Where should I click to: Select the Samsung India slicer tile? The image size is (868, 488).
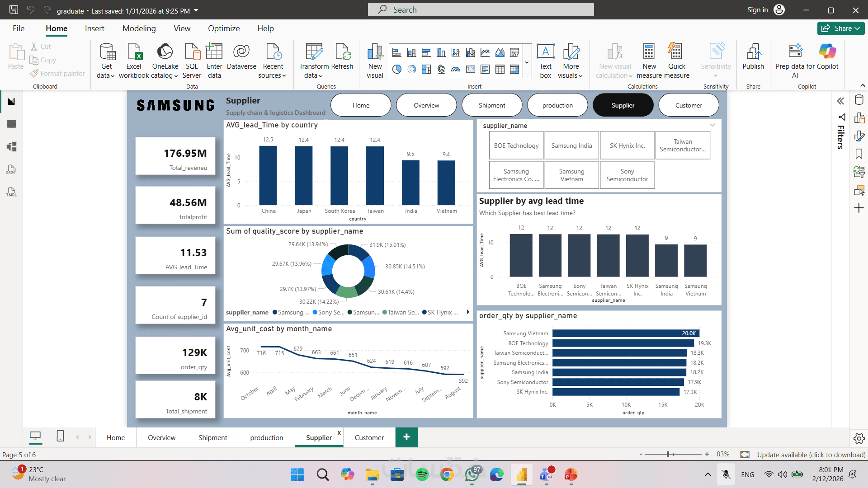coord(571,145)
